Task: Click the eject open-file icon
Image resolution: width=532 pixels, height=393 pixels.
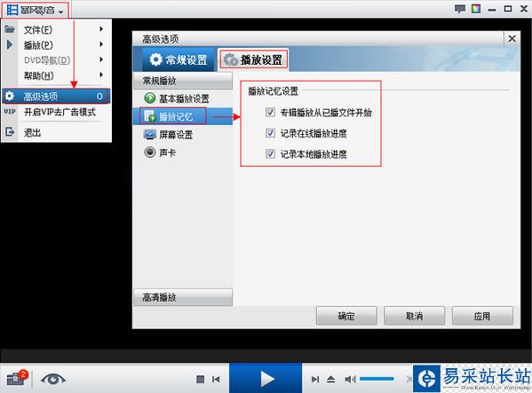Action: pos(330,379)
